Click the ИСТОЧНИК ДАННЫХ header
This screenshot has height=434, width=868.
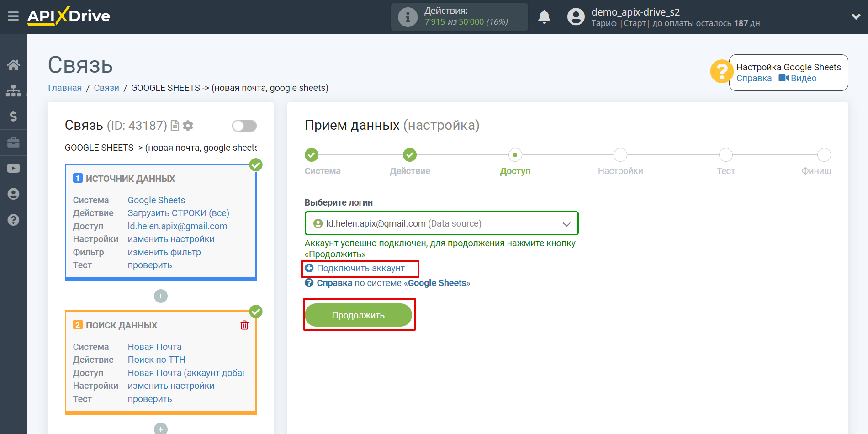130,179
